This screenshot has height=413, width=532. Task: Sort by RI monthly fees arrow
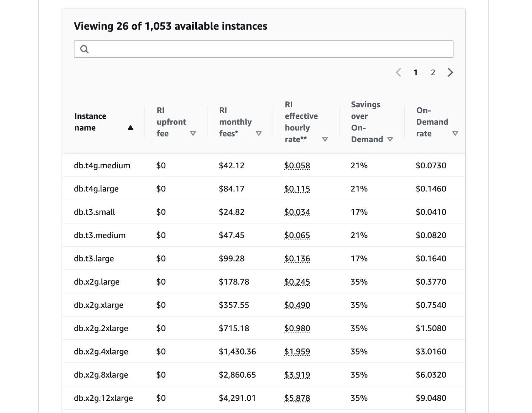[259, 133]
